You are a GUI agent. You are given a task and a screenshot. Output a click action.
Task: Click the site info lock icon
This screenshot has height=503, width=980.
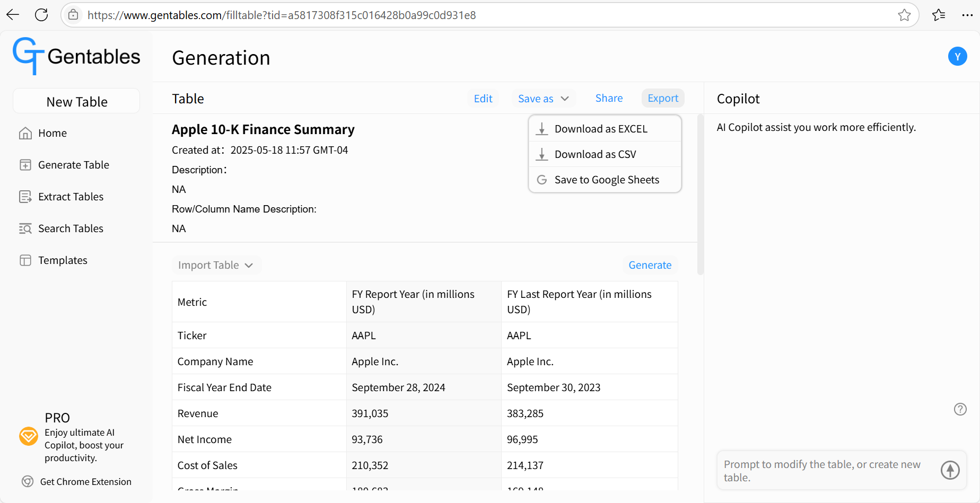tap(73, 15)
